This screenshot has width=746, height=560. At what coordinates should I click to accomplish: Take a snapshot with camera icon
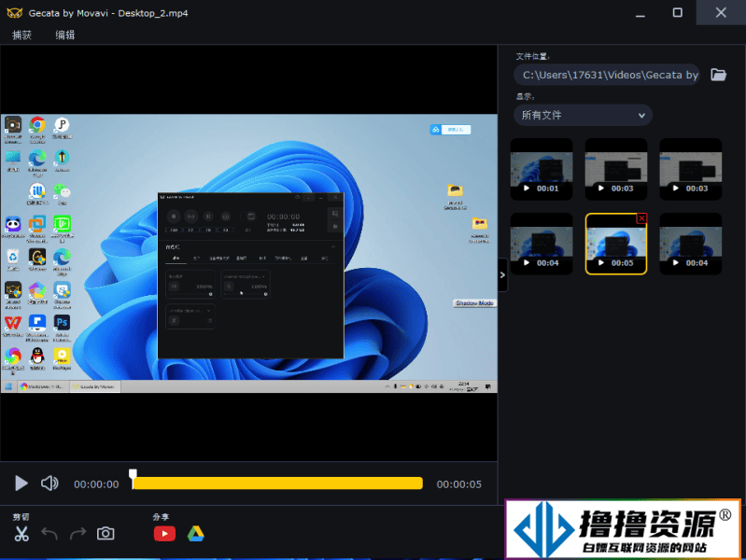[x=106, y=533]
